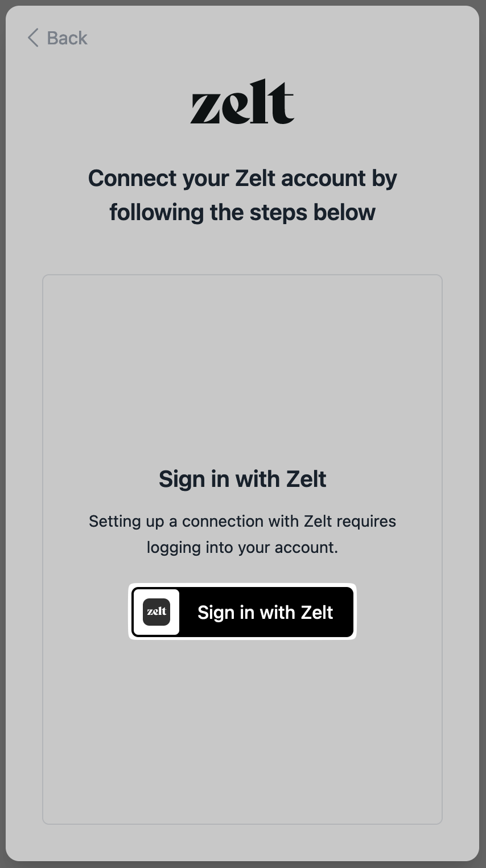Click the "following the steps below" heading line
486x868 pixels.
pyautogui.click(x=242, y=212)
